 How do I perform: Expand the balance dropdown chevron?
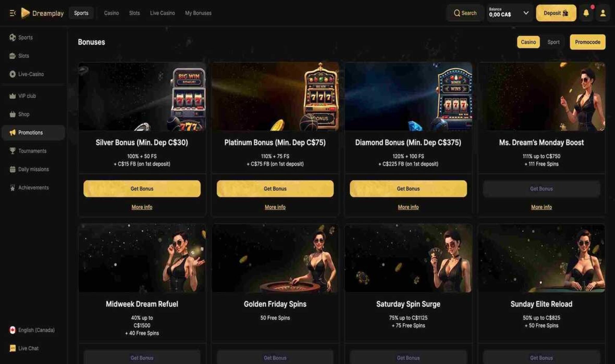coord(526,13)
